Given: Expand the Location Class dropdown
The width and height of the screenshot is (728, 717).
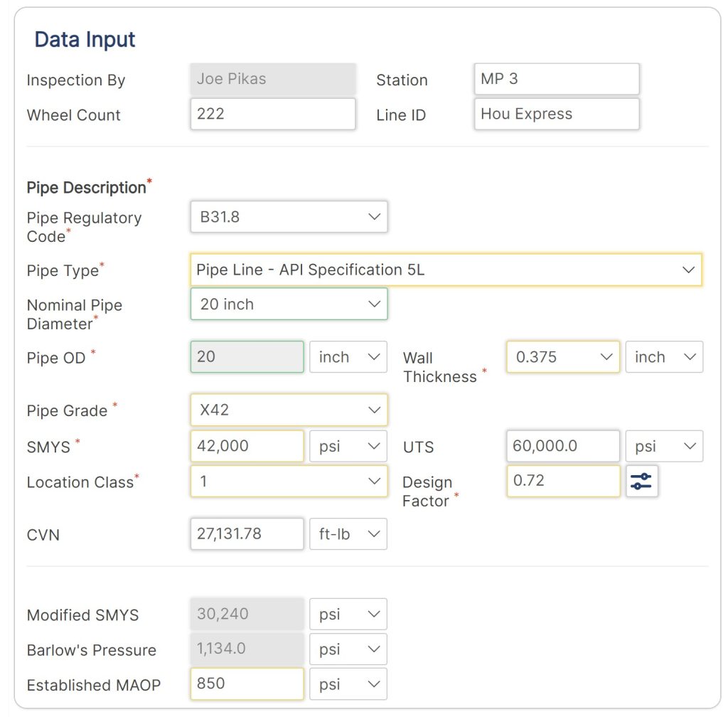Looking at the screenshot, I should 288,482.
